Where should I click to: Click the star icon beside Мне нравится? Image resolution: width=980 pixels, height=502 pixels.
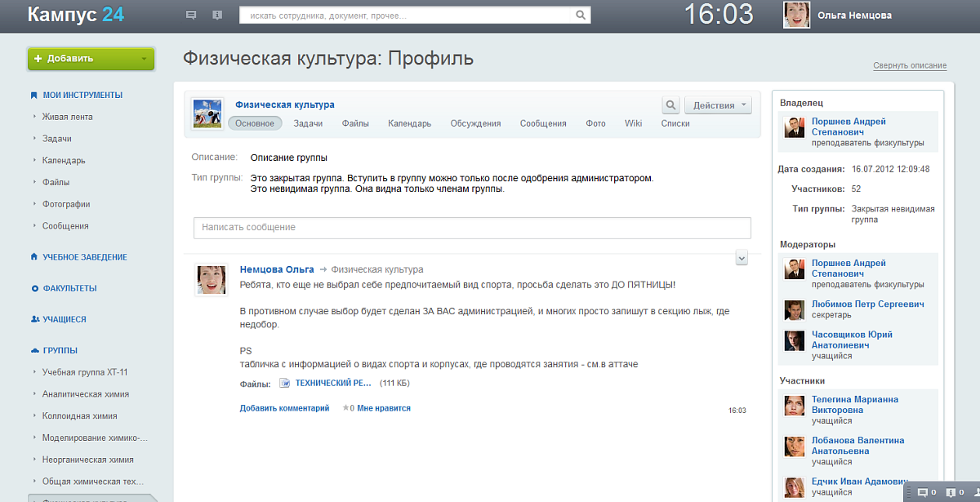[x=345, y=408]
